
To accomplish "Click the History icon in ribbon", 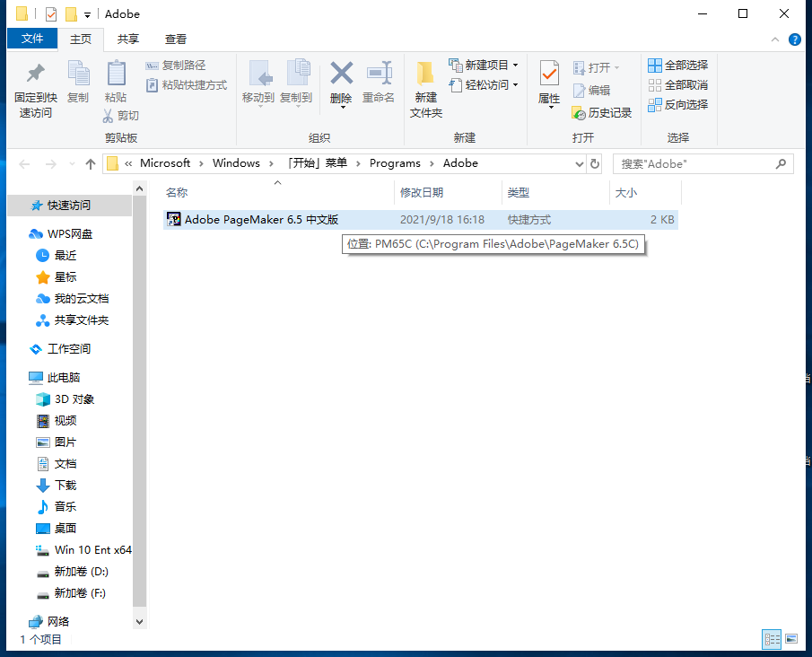I will click(579, 113).
